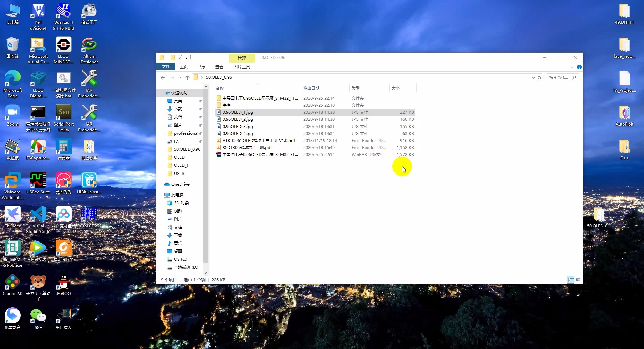Expand the ribbon with the chevron
This screenshot has height=349, width=644.
572,67
